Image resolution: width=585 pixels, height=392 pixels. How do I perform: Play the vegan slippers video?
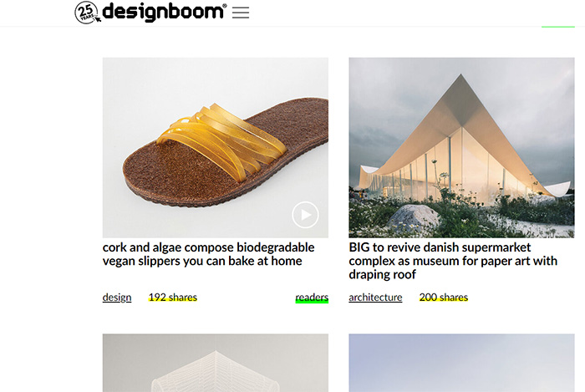point(305,215)
